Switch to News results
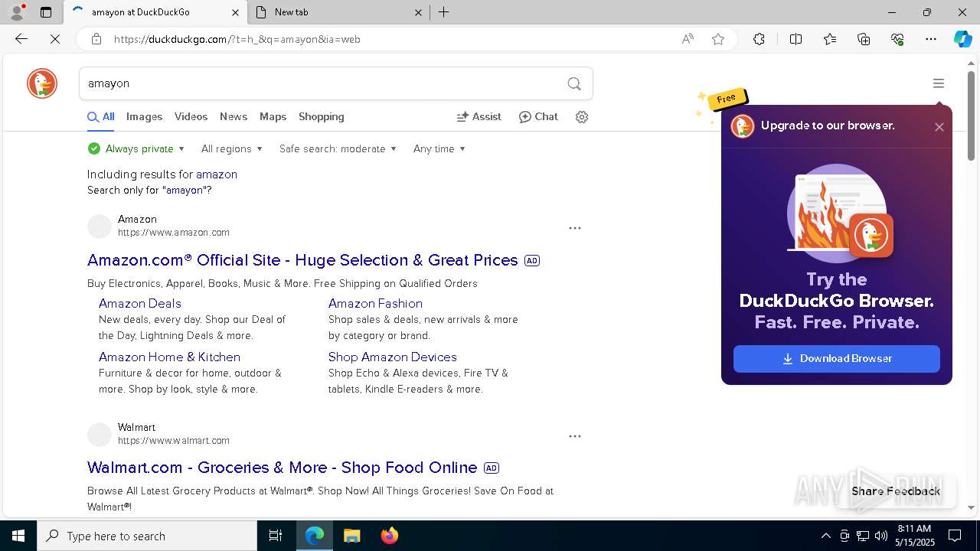This screenshot has width=980, height=551. (234, 117)
